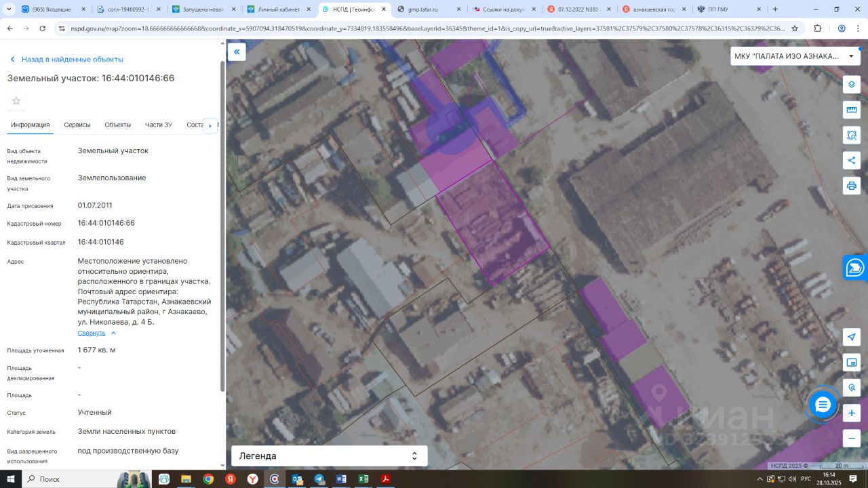Switch to the Сервисы tab

(77, 125)
